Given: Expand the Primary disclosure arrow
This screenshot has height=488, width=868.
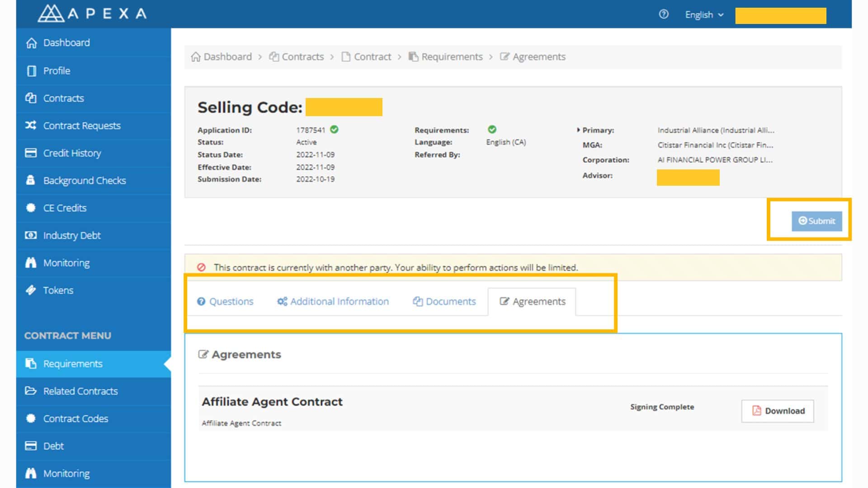Looking at the screenshot, I should click(x=578, y=130).
